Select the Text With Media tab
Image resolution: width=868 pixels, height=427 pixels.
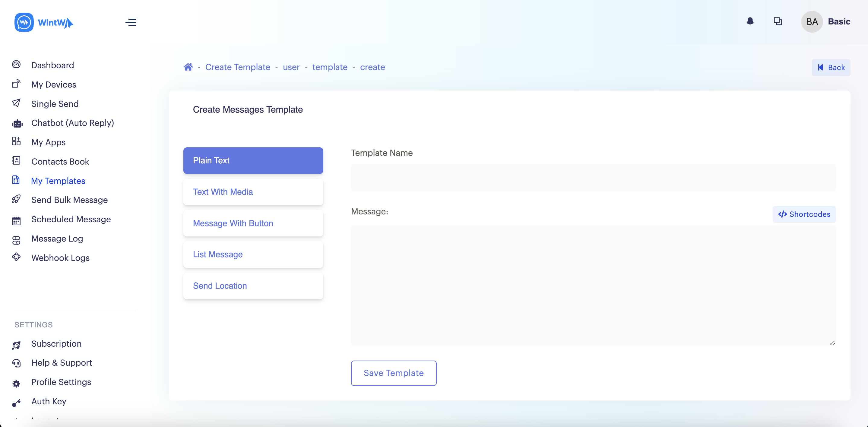253,192
